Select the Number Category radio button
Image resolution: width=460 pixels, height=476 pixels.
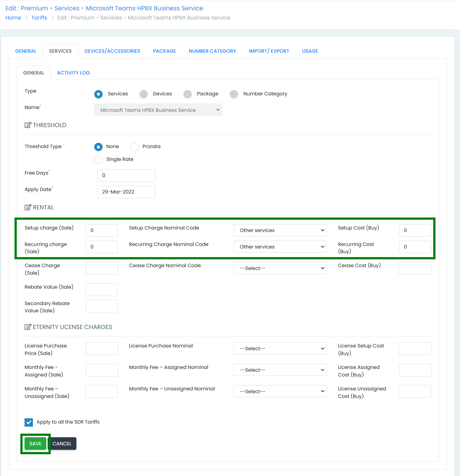pos(234,94)
